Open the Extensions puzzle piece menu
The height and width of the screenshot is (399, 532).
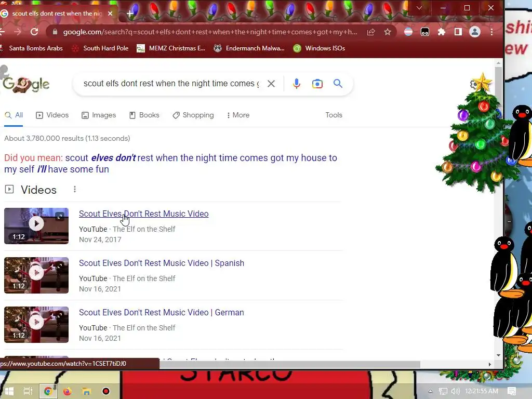(442, 32)
